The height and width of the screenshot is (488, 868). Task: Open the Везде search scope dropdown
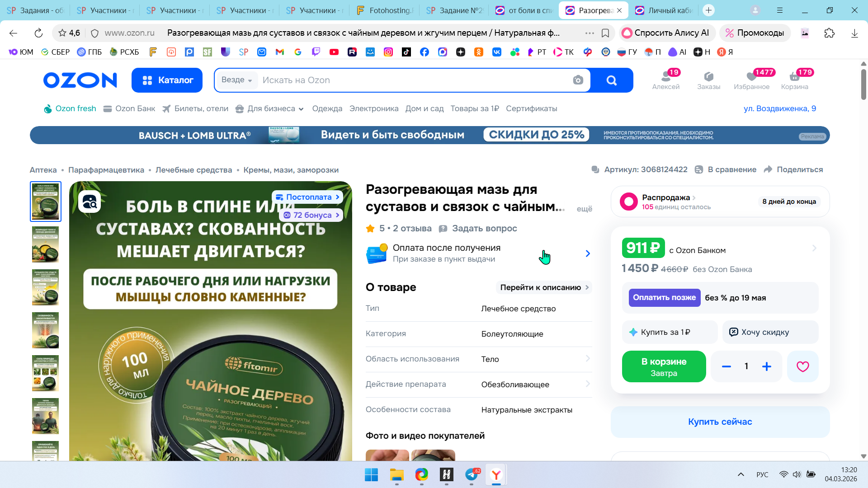pyautogui.click(x=236, y=80)
